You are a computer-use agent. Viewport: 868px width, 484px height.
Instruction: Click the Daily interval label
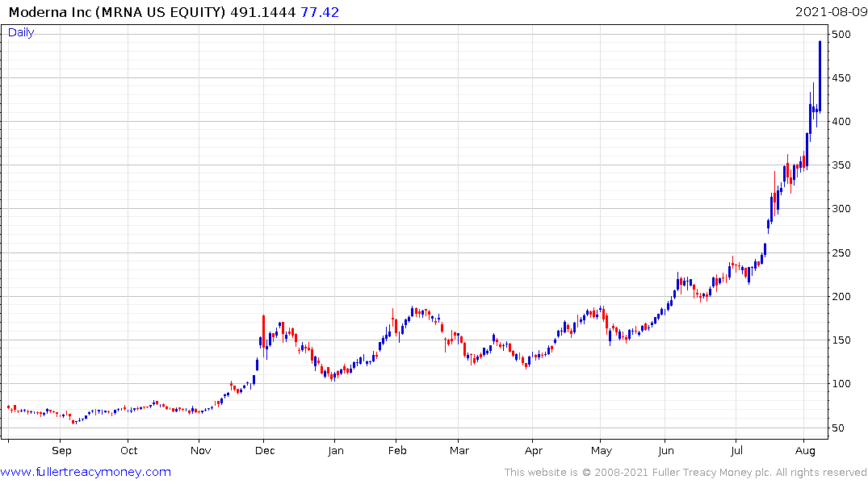pyautogui.click(x=21, y=32)
